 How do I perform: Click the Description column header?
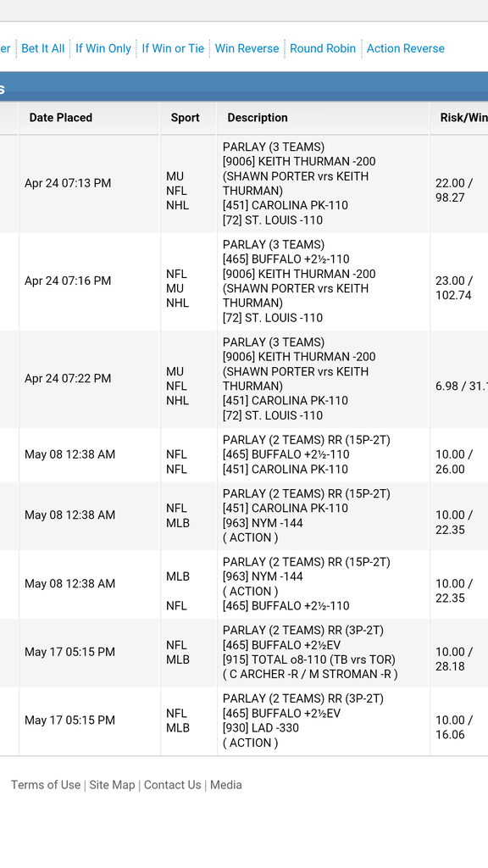[x=258, y=117]
